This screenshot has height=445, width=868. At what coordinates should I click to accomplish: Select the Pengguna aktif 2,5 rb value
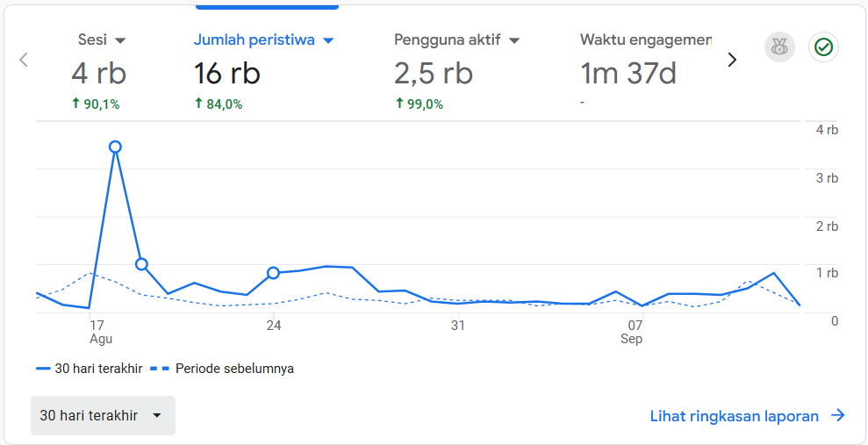(x=434, y=74)
